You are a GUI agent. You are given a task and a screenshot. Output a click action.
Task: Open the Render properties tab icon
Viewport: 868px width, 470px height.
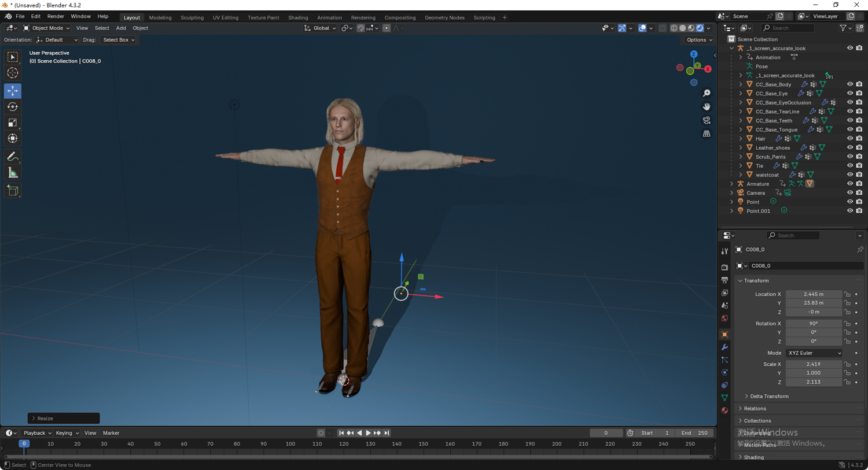(x=724, y=267)
